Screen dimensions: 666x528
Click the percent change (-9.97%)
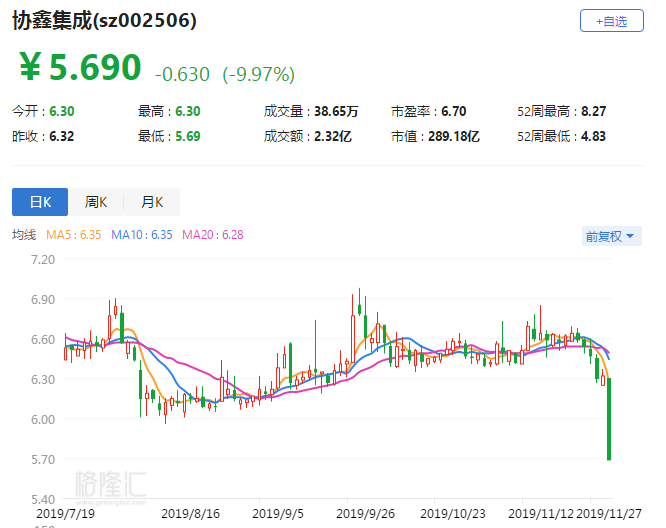pyautogui.click(x=259, y=74)
